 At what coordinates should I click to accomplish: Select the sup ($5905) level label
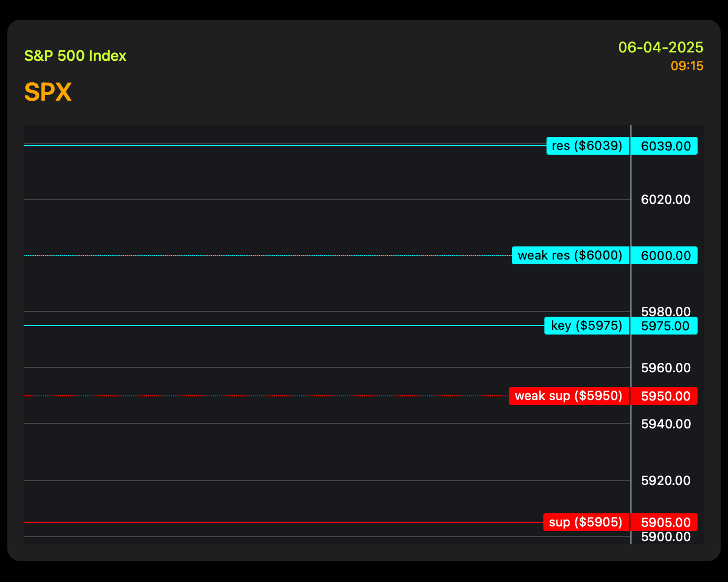click(x=586, y=522)
